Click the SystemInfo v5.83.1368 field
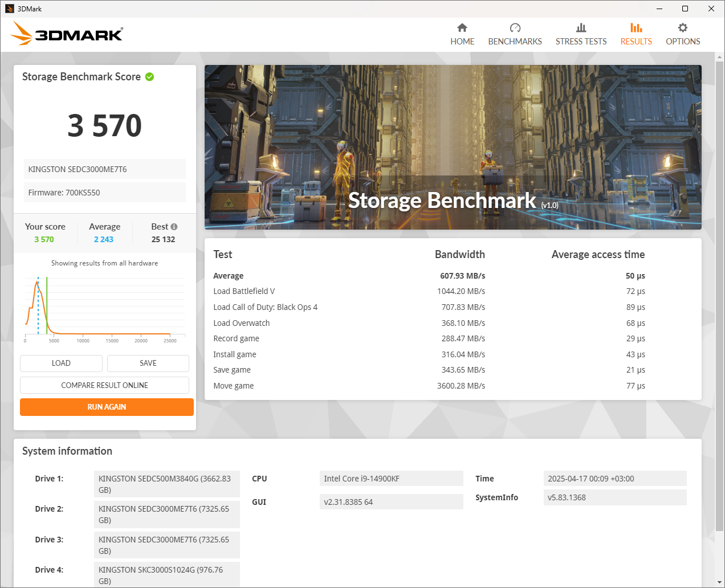This screenshot has height=588, width=725. [615, 497]
